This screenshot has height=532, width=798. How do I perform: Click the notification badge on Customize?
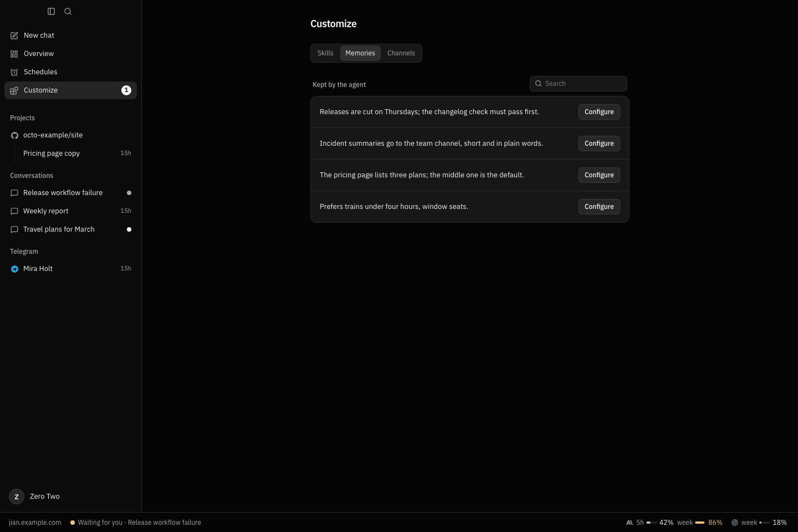pos(126,90)
